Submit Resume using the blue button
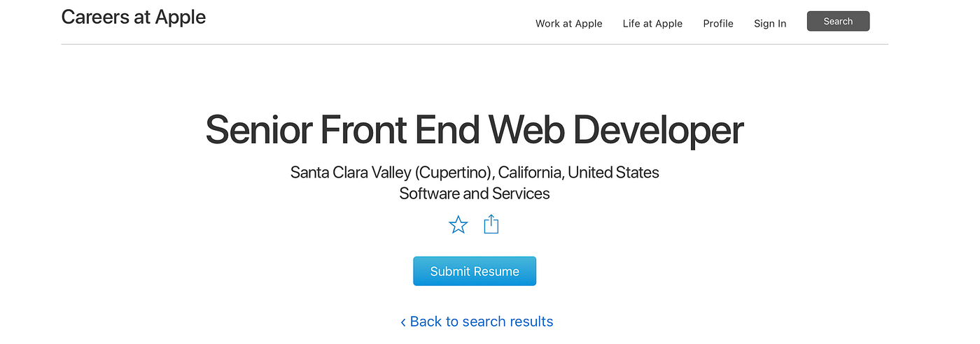Image resolution: width=980 pixels, height=344 pixels. point(475,271)
